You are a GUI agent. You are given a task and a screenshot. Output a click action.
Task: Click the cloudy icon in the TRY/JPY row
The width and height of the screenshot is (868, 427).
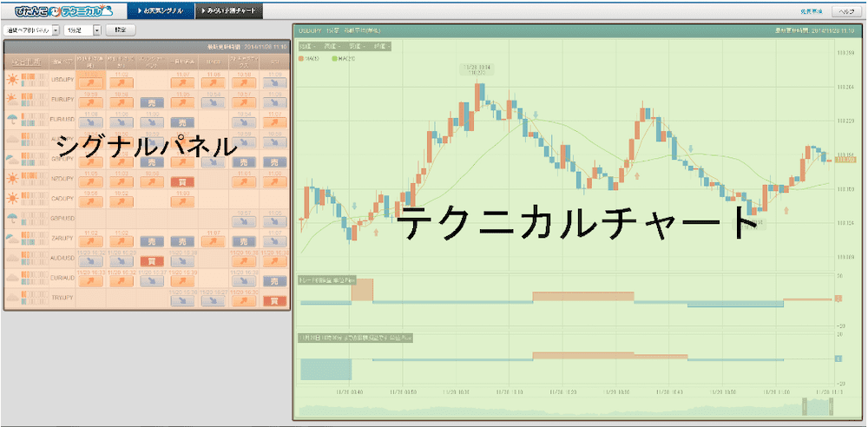pyautogui.click(x=13, y=298)
